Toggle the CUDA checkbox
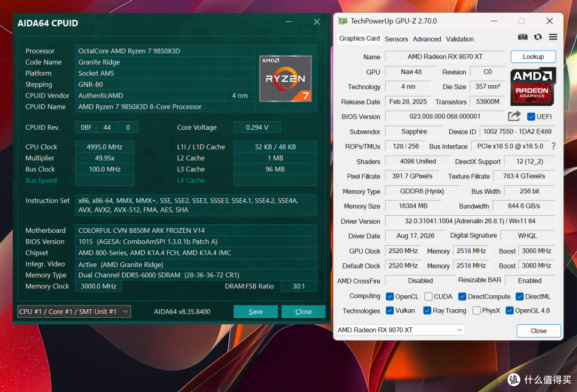The height and width of the screenshot is (392, 577). [x=428, y=296]
